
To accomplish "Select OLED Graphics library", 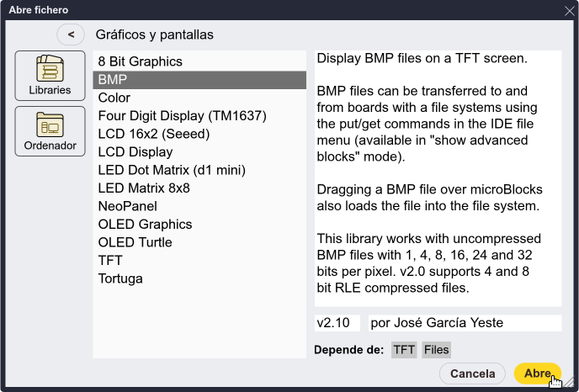I will 199,225.
